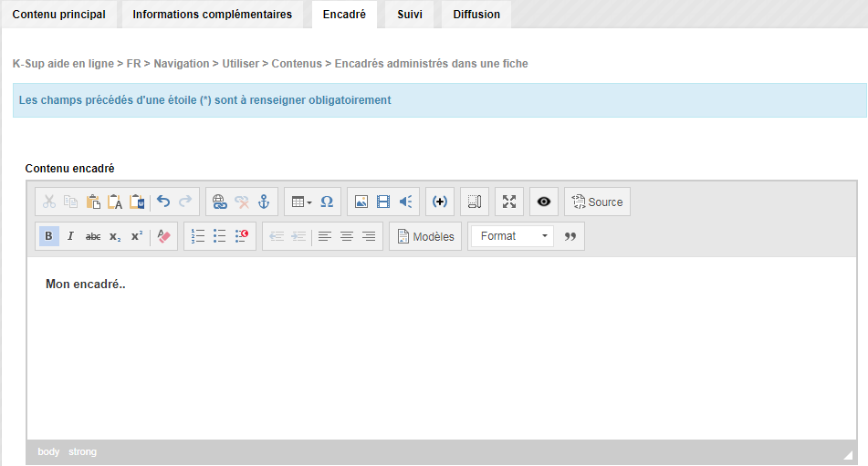The height and width of the screenshot is (466, 868).
Task: Switch to the Contenu principal tab
Action: click(x=59, y=15)
